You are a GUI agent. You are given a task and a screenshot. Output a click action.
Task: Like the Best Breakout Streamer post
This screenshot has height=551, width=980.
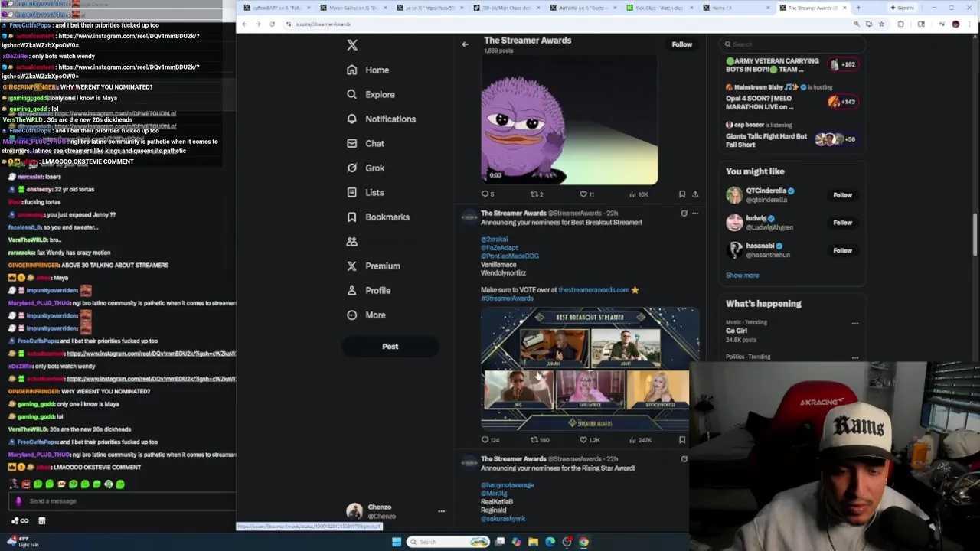[x=590, y=440]
